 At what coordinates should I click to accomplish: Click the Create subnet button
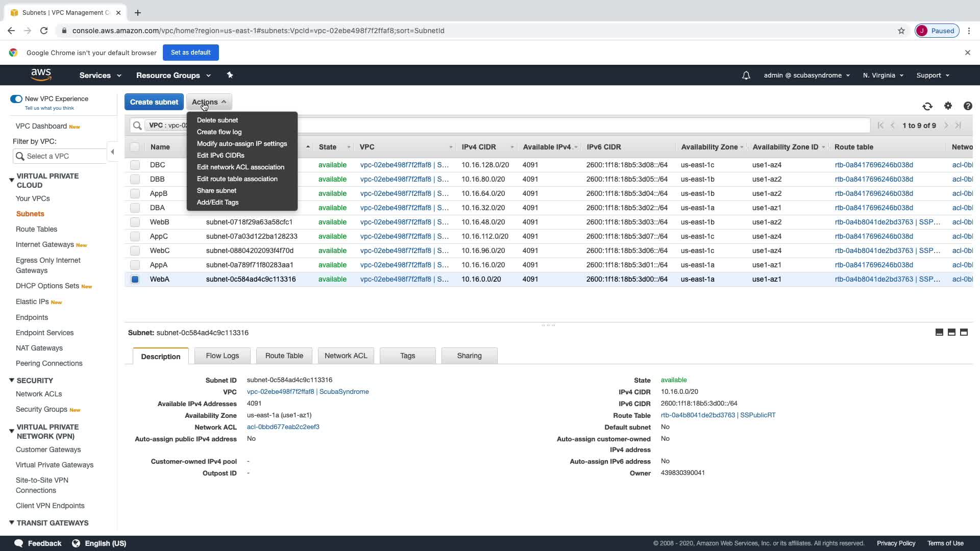[154, 102]
